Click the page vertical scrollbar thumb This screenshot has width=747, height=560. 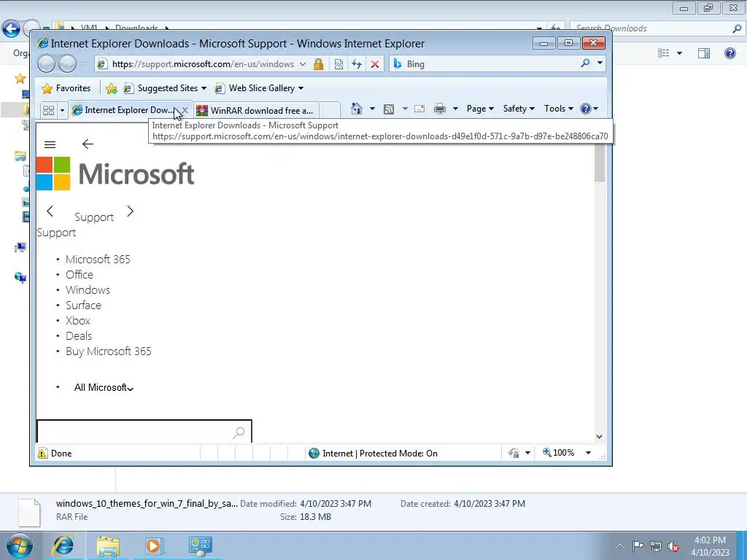click(600, 163)
